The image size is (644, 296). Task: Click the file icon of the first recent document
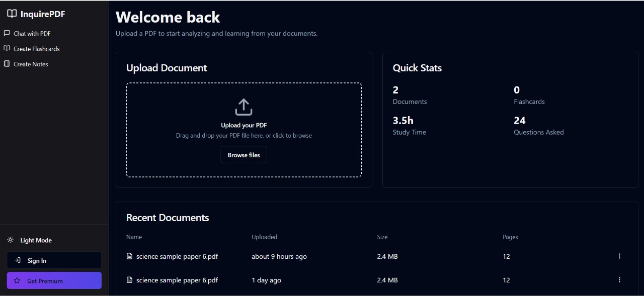[130, 256]
